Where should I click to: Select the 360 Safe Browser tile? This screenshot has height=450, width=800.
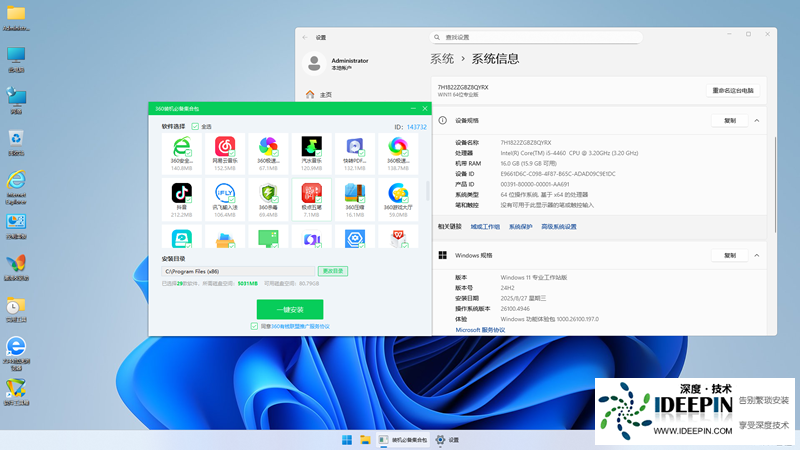point(182,153)
